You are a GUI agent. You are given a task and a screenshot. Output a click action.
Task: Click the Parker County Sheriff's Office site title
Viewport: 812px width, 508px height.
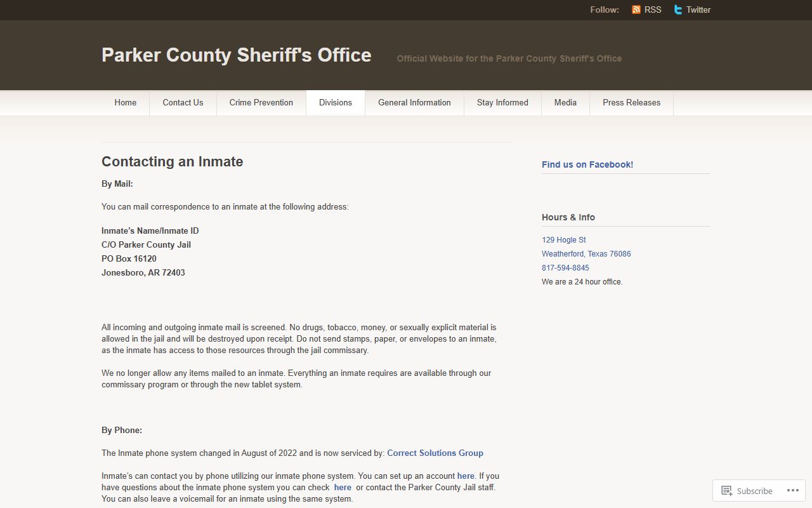(237, 55)
